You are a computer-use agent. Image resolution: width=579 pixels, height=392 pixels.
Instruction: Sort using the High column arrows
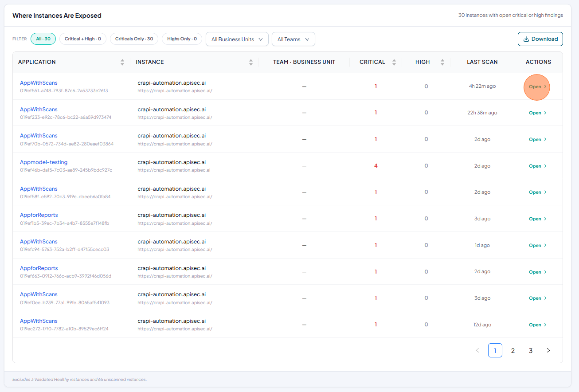442,62
